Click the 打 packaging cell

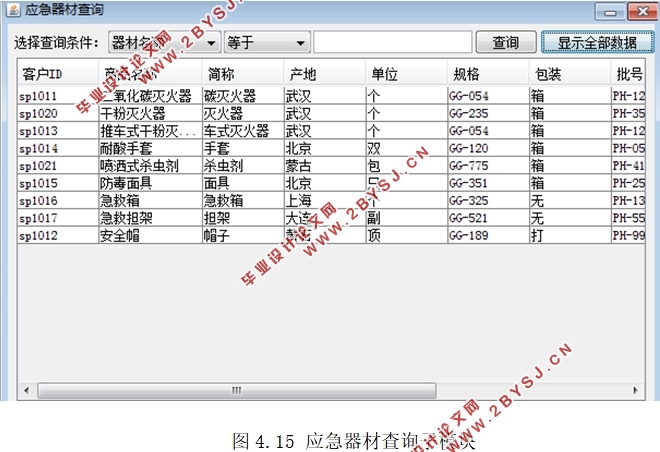(x=570, y=235)
